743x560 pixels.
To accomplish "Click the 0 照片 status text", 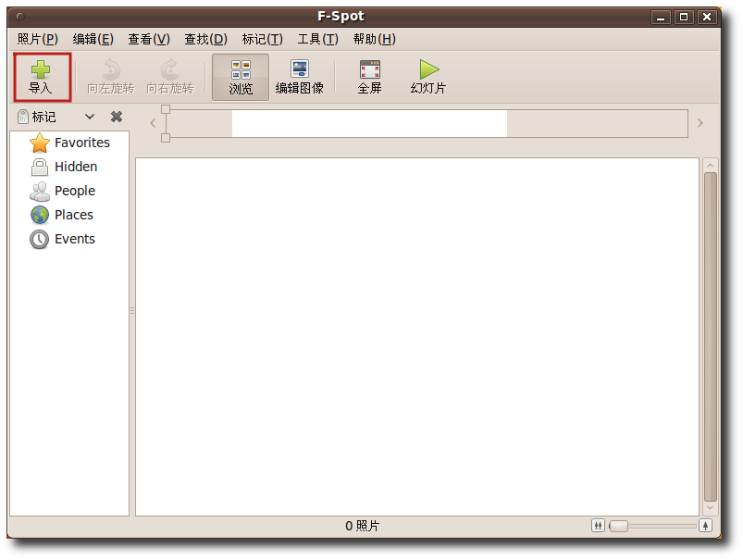I will point(363,526).
